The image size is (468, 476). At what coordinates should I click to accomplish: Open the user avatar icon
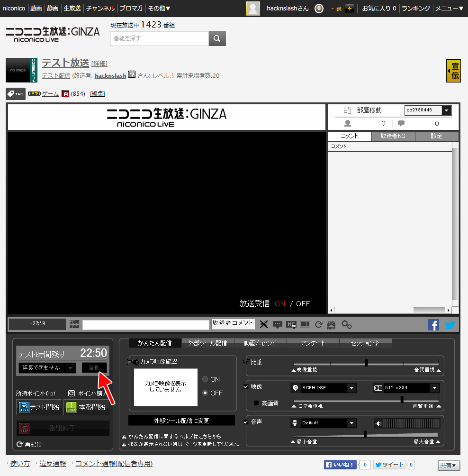coord(252,9)
